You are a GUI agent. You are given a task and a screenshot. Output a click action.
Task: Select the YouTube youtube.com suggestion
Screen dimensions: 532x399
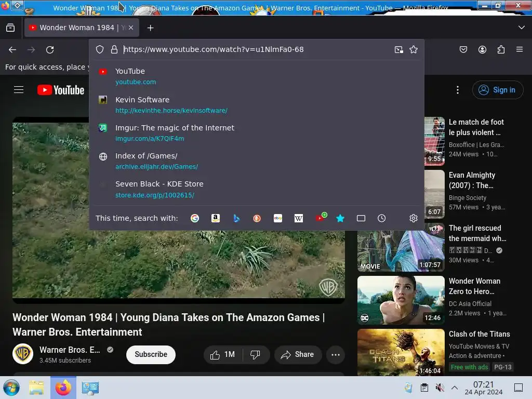click(257, 76)
